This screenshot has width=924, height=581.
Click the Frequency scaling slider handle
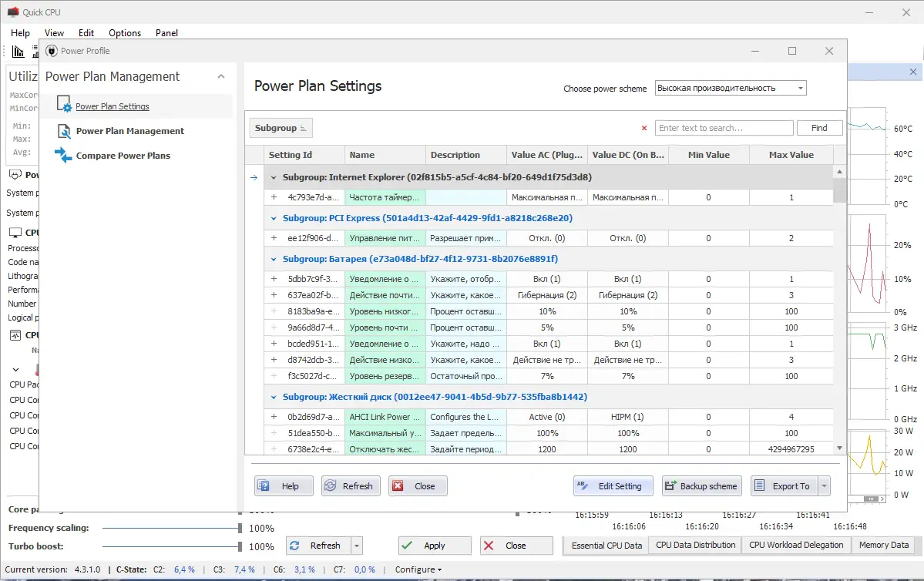240,528
